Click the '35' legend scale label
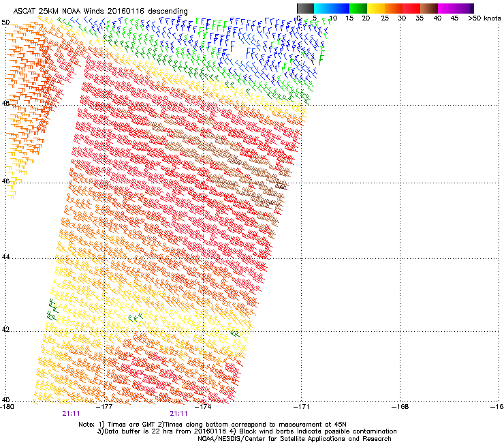 tap(420, 18)
